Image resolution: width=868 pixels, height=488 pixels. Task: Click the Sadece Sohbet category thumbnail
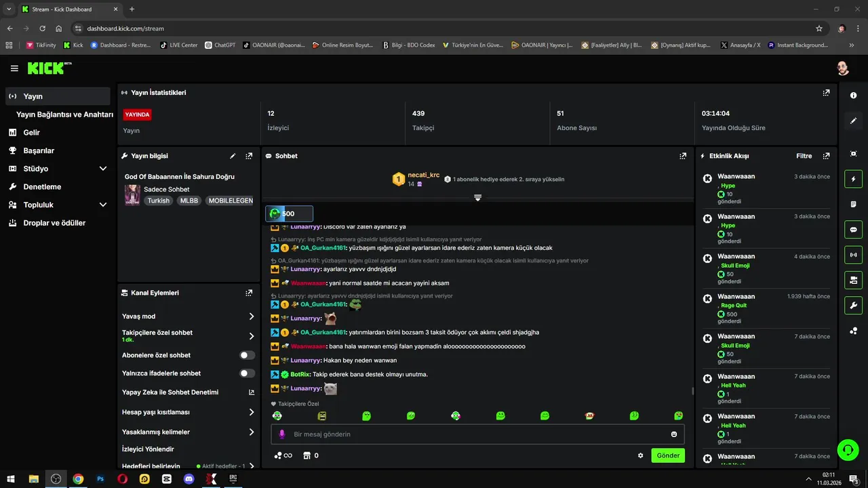point(132,195)
